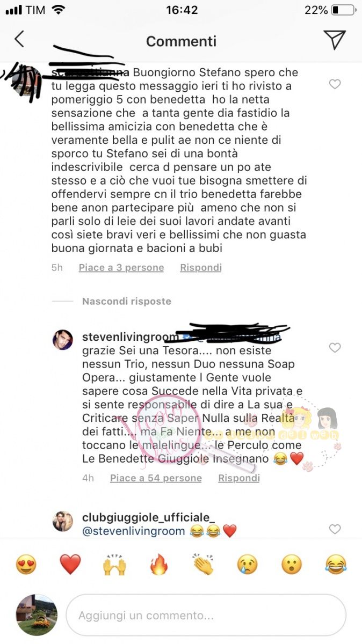This screenshot has width=362, height=644.
Task: Open Piace a 3 persone likes list
Action: [121, 267]
